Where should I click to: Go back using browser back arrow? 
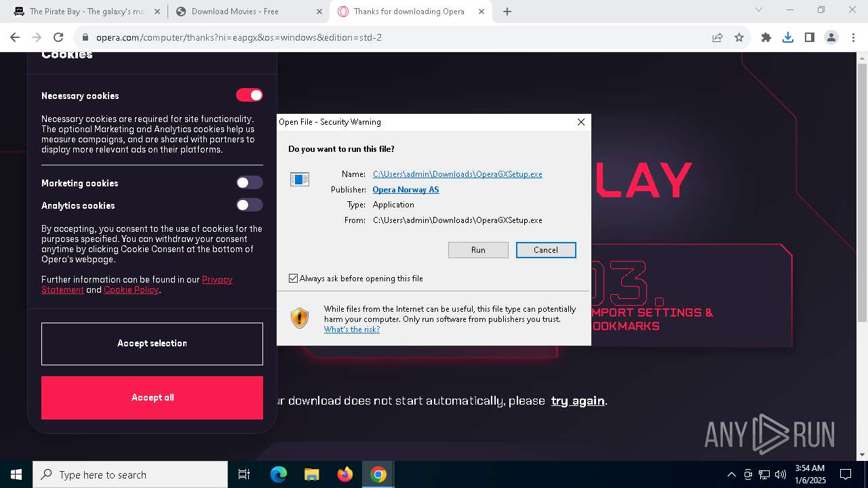pyautogui.click(x=15, y=37)
